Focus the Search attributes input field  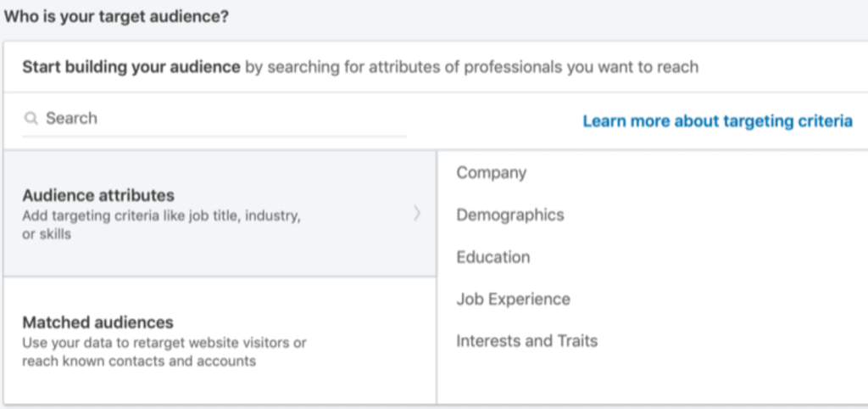pyautogui.click(x=214, y=119)
